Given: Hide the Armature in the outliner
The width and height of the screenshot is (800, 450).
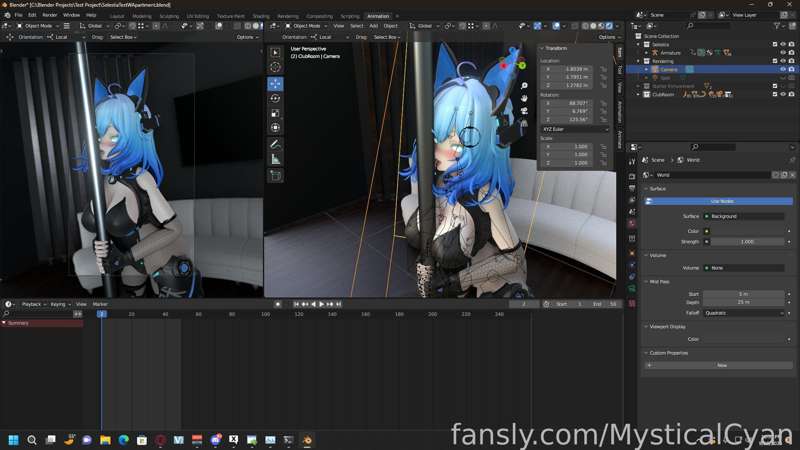Looking at the screenshot, I should (783, 53).
